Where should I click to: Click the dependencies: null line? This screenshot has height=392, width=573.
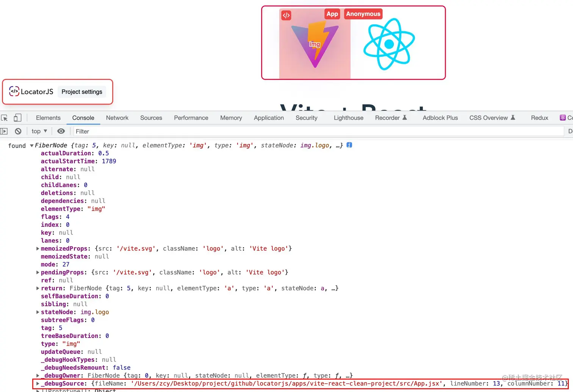[73, 201]
